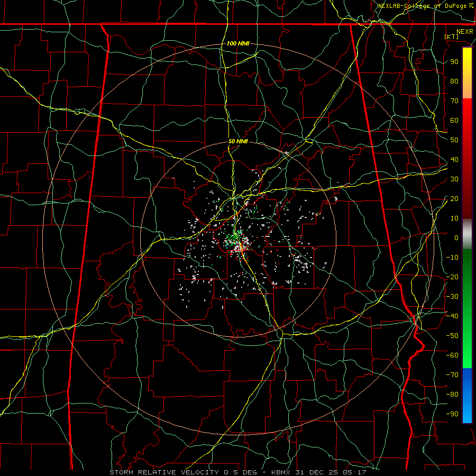Click the "-70" scale value

click(452, 375)
